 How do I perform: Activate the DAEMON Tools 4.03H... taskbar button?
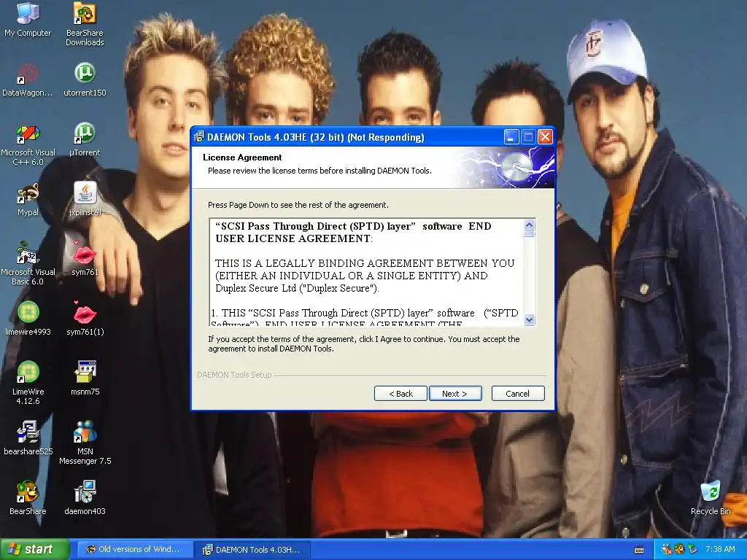click(x=253, y=550)
